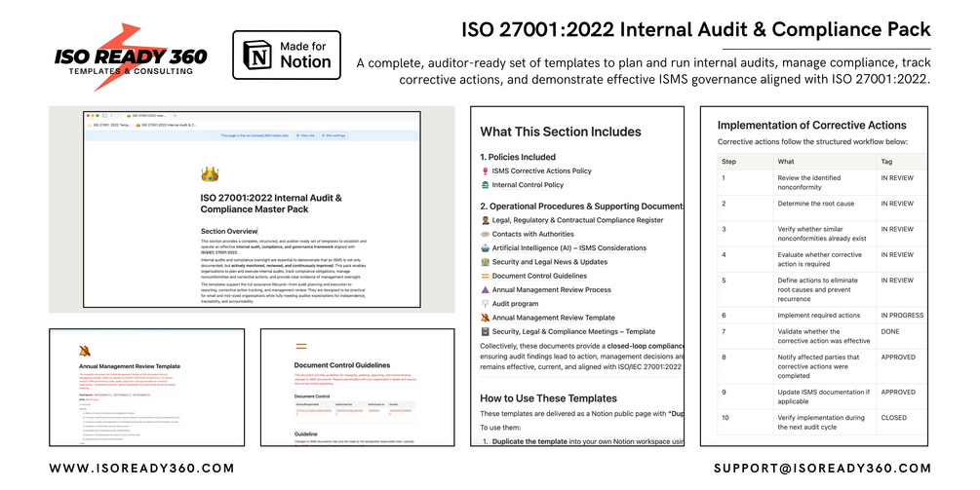Click the 'Implementation of Corrective Actions' heading
This screenshot has height=490, width=980.
[812, 125]
